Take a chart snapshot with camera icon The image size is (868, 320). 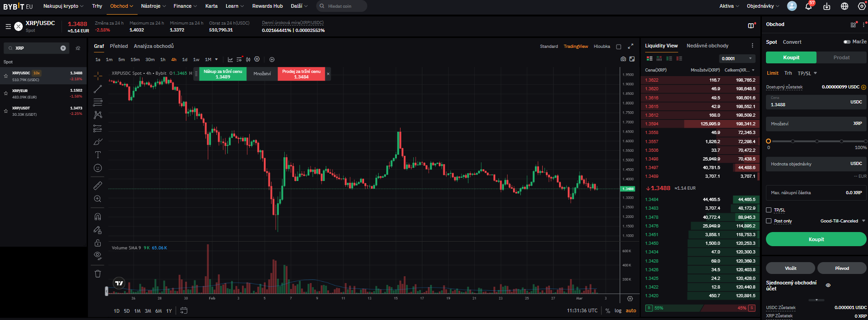(x=623, y=59)
